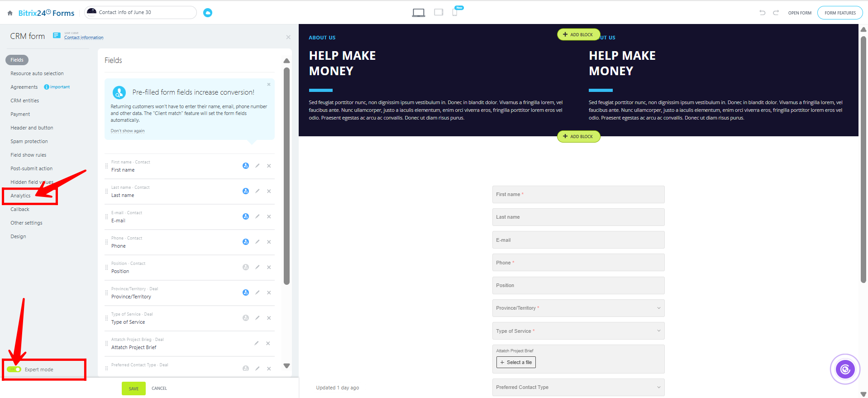Viewport: 868px width, 398px height.
Task: Open the Agreements section
Action: tap(24, 87)
